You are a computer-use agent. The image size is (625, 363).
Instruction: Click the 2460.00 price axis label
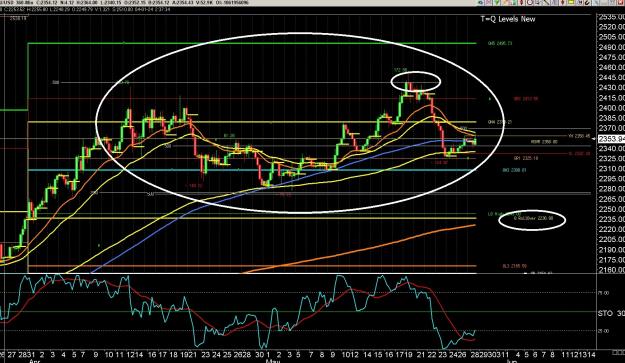(611, 68)
